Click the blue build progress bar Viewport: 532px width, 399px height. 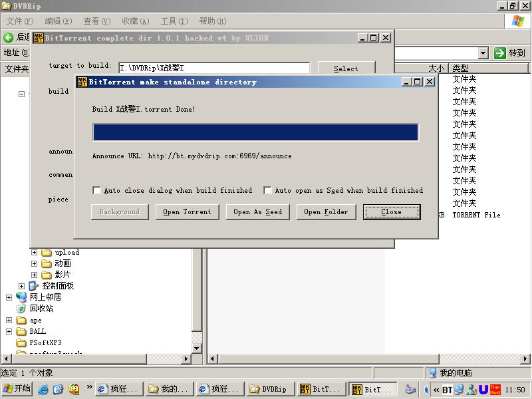255,132
